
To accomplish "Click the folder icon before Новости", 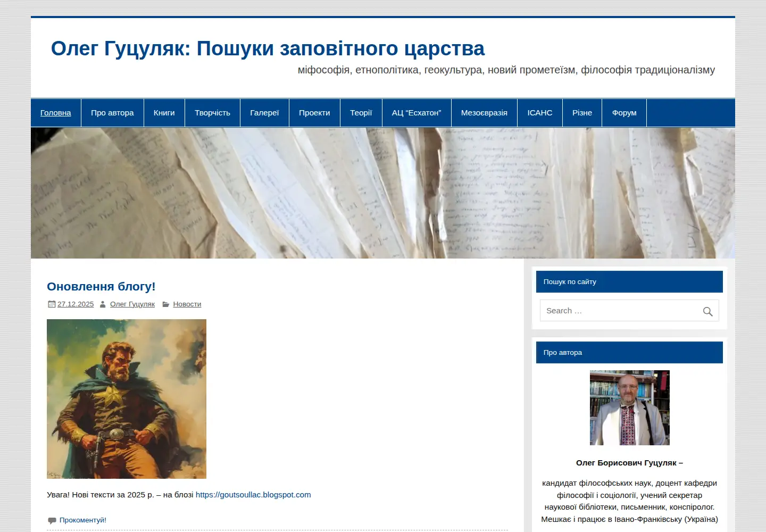I will coord(166,304).
